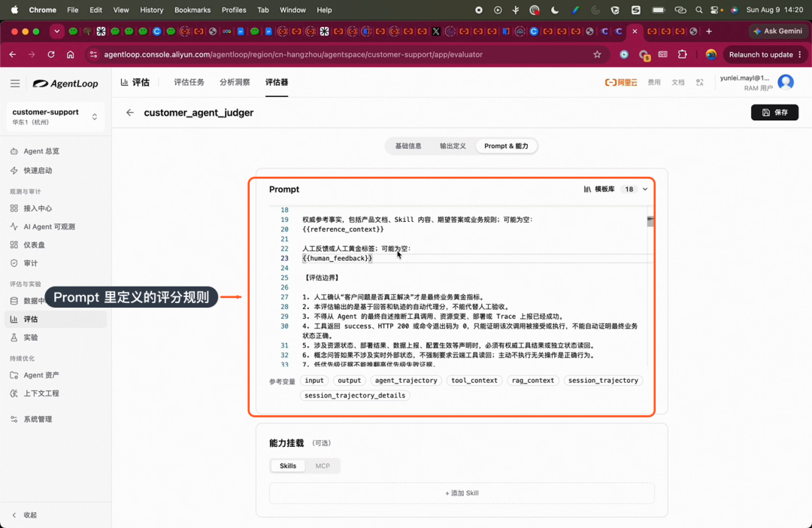Expand the Prompt chevron next to 18
This screenshot has width=812, height=528.
pyautogui.click(x=645, y=189)
